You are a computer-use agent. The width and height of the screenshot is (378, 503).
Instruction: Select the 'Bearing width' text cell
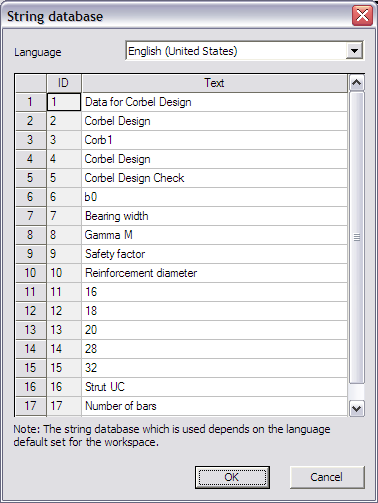(214, 216)
